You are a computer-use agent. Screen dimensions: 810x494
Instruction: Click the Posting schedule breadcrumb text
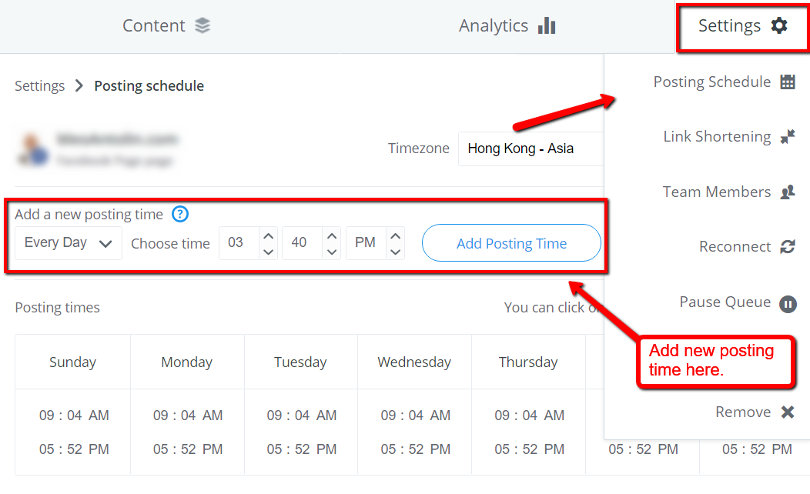click(149, 86)
